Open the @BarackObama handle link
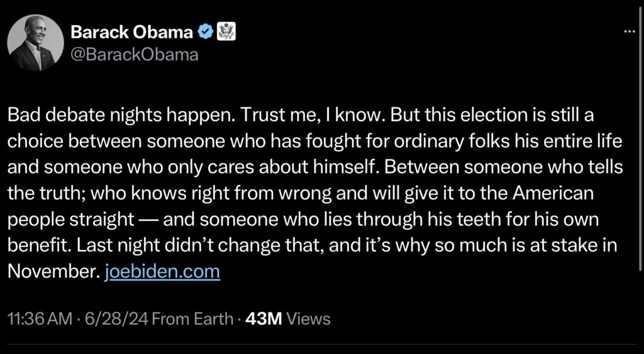Screen dimensions: 644x354 pyautogui.click(x=135, y=55)
